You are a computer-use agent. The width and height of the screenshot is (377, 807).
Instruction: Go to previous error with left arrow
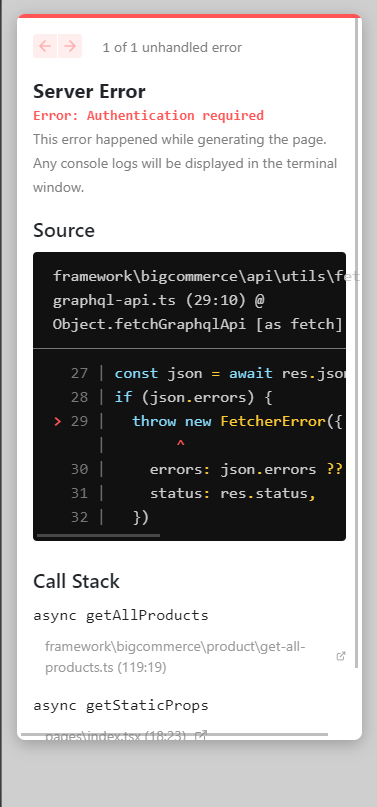(x=45, y=46)
